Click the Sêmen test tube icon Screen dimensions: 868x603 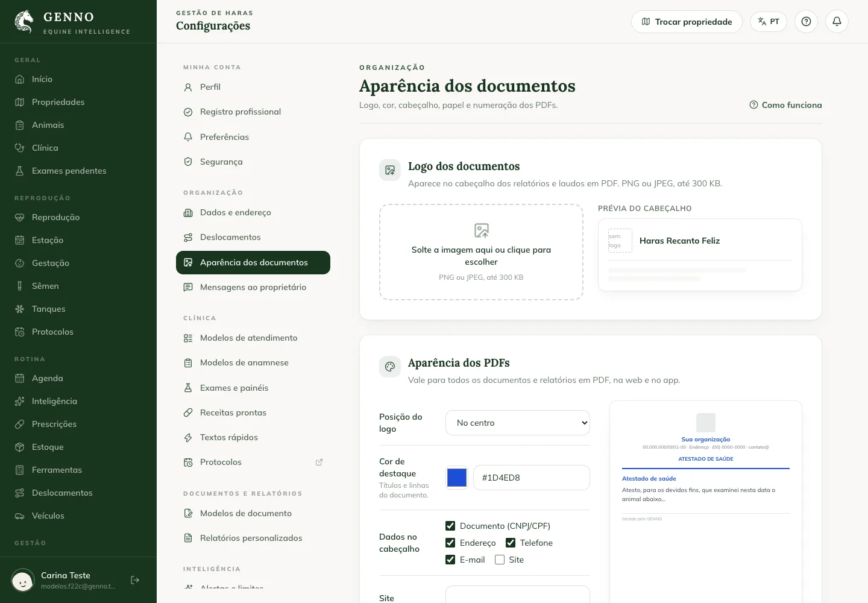19,286
